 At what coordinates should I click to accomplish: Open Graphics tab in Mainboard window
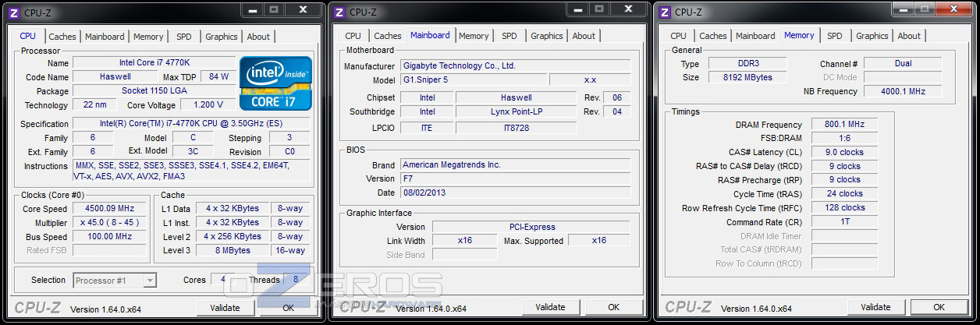point(547,36)
